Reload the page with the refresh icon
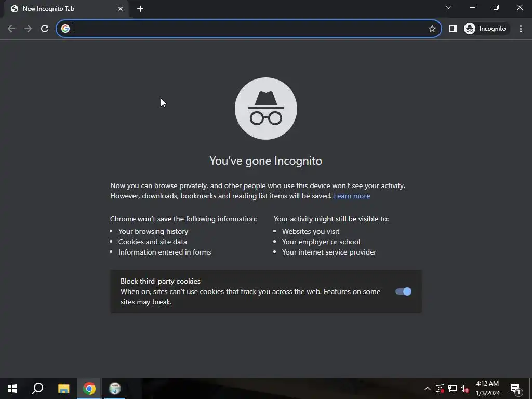The image size is (532, 399). [x=45, y=29]
